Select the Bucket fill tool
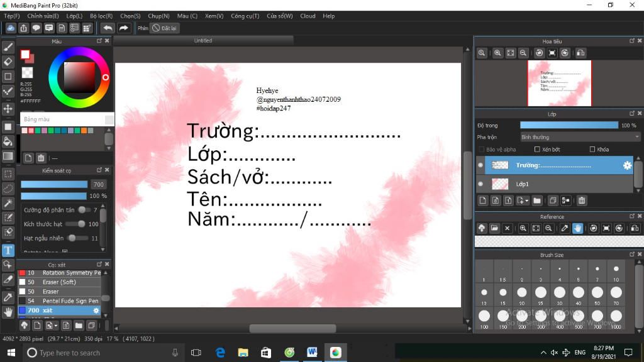Image resolution: width=644 pixels, height=362 pixels. tap(8, 141)
